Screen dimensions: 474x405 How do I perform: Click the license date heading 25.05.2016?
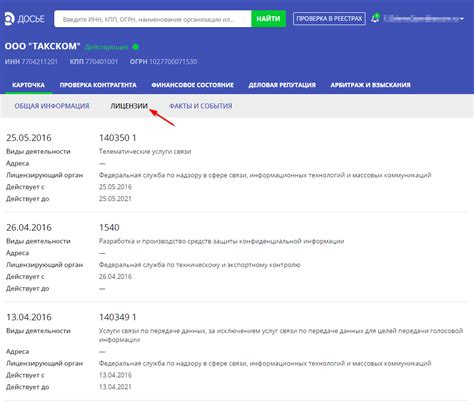[29, 138]
